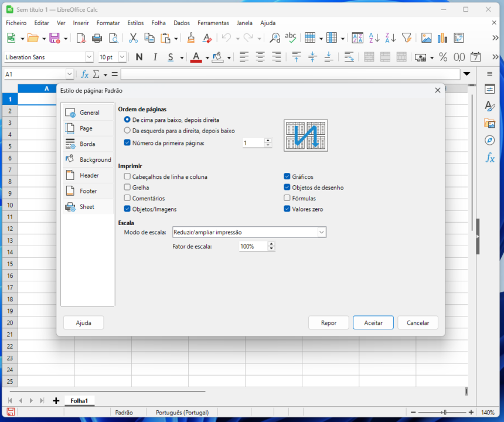
Task: Open the Ferramentas menu
Action: [x=213, y=23]
